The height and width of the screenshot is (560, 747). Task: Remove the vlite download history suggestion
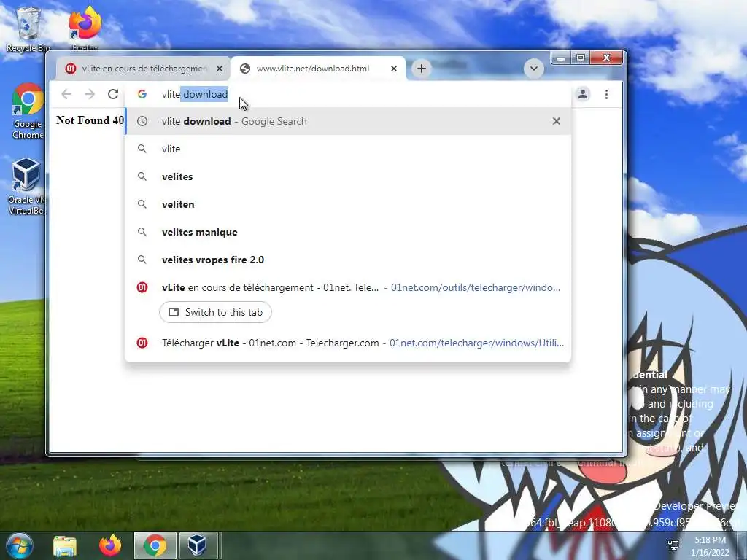(x=557, y=122)
